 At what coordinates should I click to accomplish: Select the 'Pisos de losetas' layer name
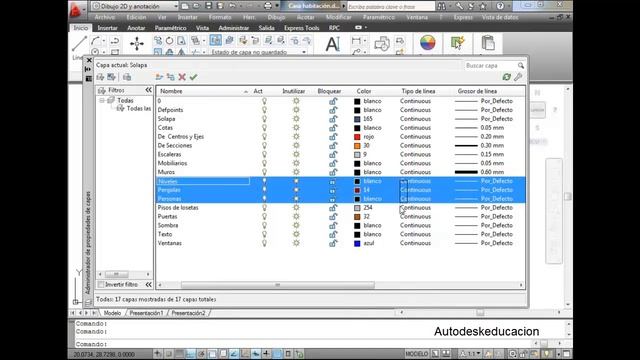coord(178,207)
